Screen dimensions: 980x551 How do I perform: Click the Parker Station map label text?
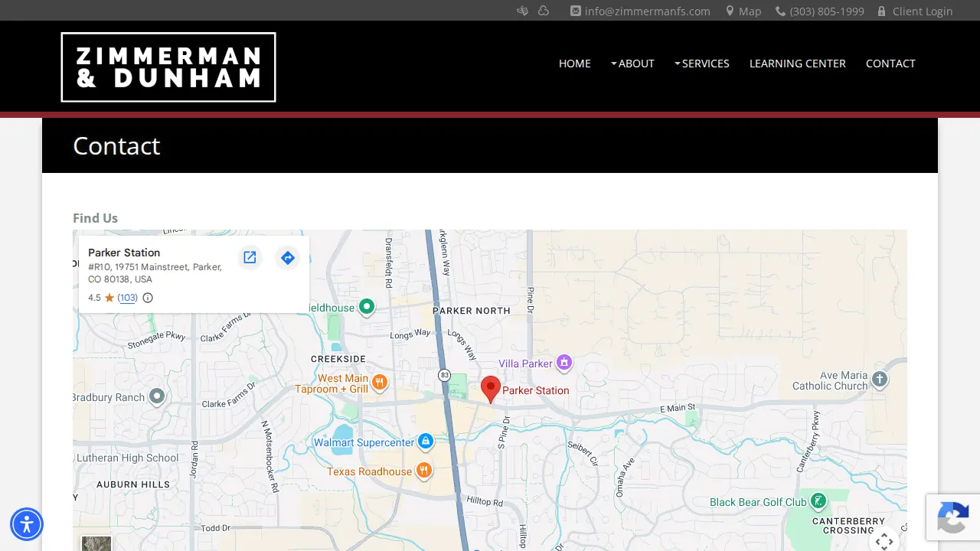tap(535, 390)
